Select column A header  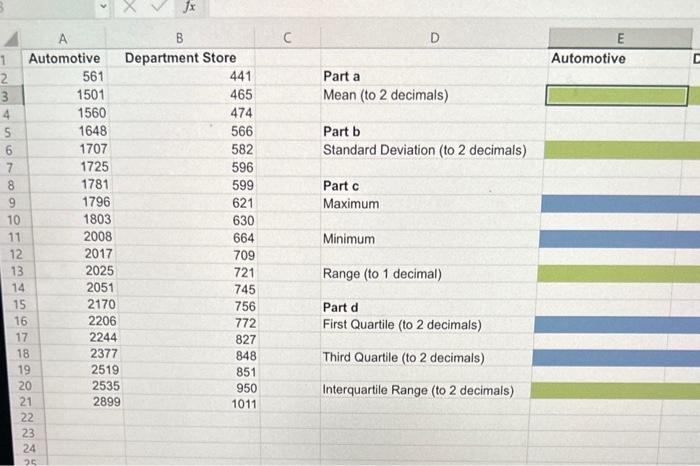(x=63, y=39)
